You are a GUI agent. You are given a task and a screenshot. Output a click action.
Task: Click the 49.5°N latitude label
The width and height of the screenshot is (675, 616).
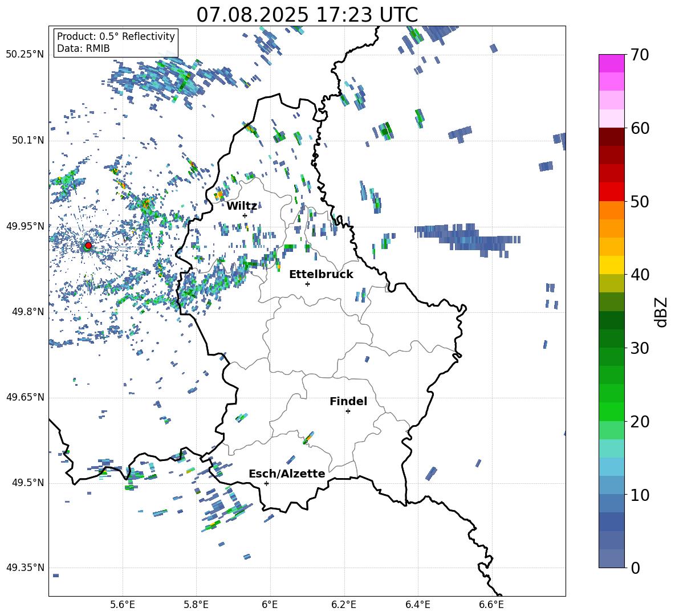27,483
